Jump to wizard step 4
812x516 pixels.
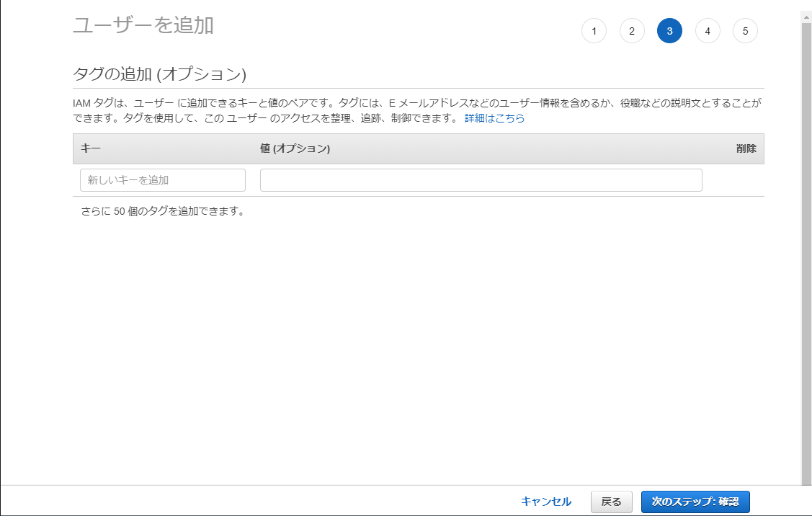[x=708, y=31]
